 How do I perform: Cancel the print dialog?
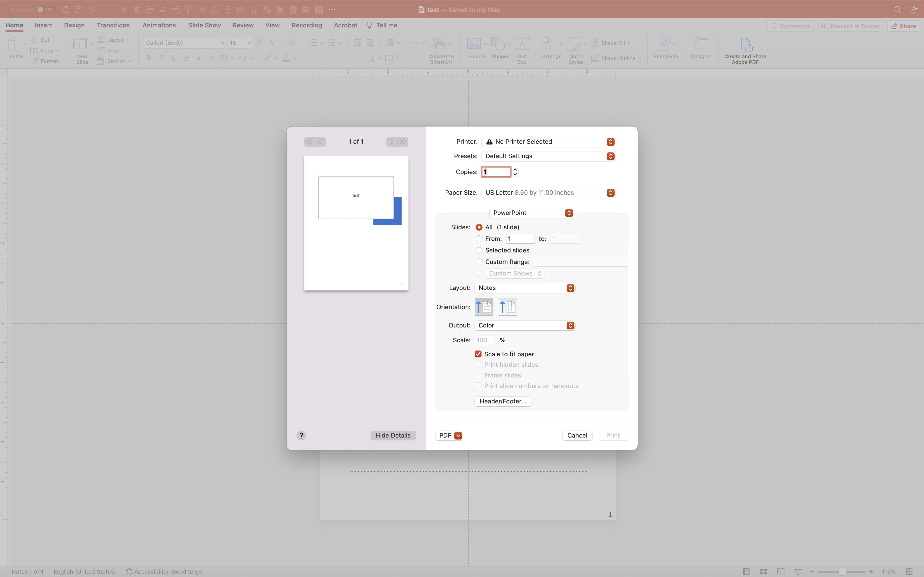(577, 435)
